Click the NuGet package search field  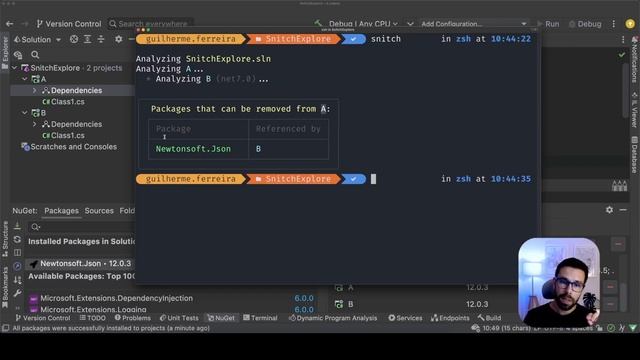82,227
